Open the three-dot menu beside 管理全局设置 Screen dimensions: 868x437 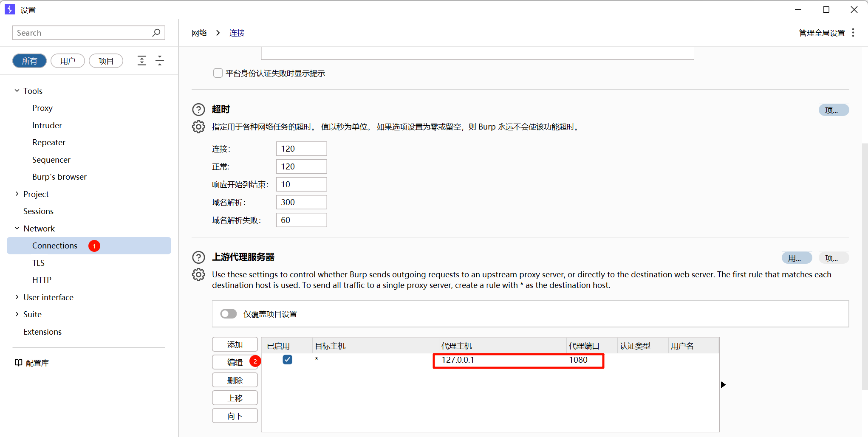(x=853, y=33)
